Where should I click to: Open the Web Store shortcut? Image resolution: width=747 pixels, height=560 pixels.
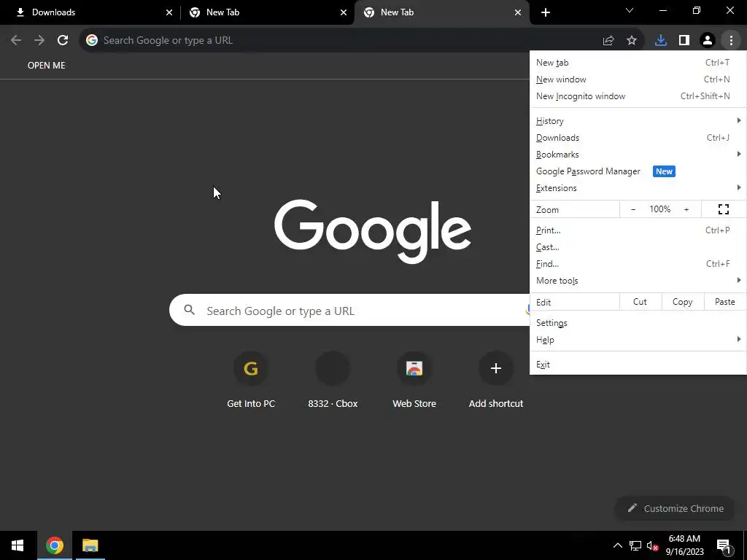[x=414, y=379]
